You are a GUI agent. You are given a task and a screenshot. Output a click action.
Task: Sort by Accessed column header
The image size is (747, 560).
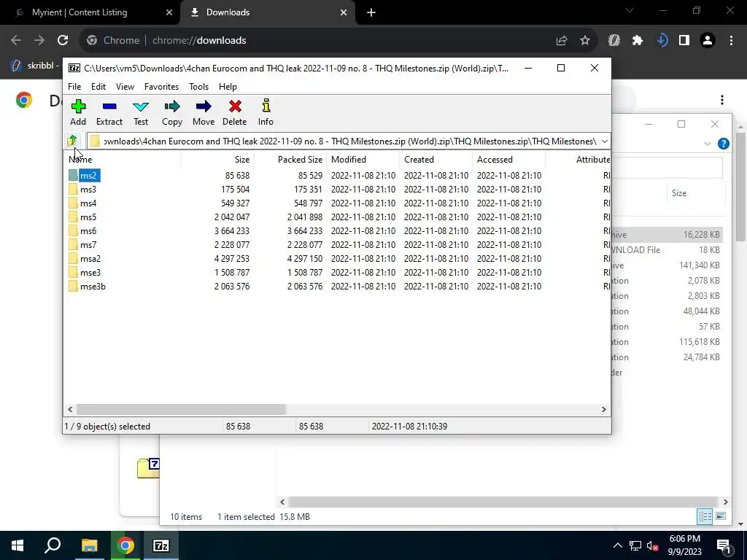click(508, 160)
